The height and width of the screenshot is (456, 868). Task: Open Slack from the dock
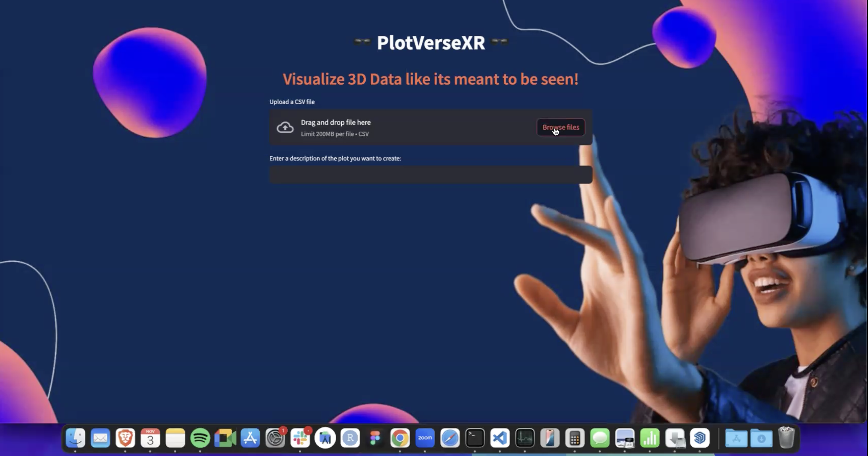(x=300, y=438)
